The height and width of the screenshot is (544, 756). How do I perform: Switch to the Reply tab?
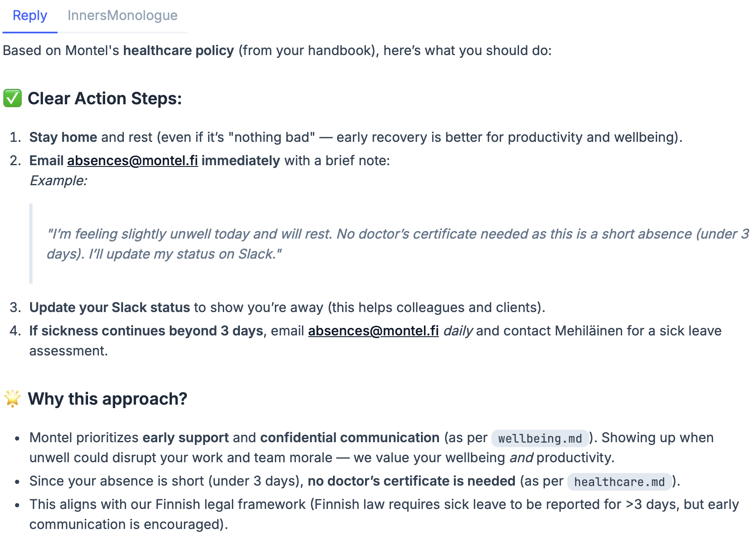point(30,16)
